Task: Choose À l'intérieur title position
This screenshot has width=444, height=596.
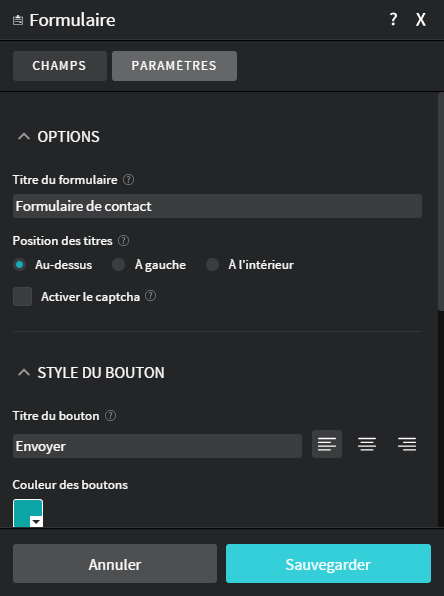Action: click(212, 265)
